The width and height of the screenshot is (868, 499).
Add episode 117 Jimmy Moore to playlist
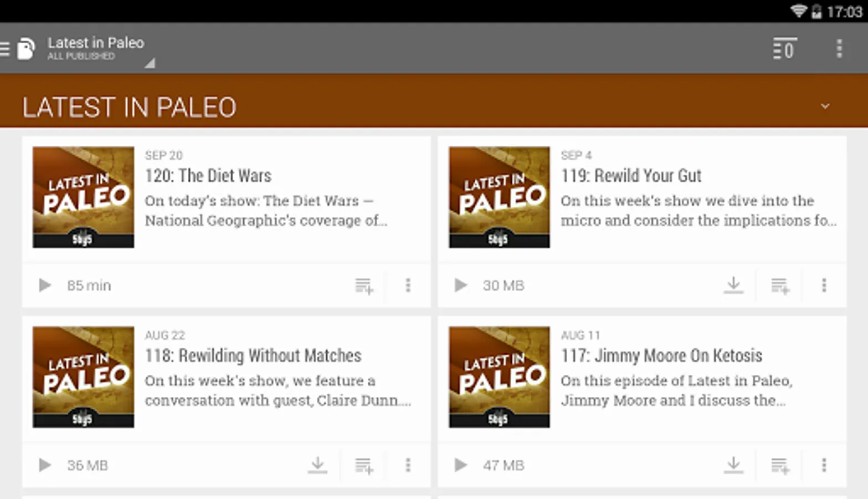(x=780, y=466)
